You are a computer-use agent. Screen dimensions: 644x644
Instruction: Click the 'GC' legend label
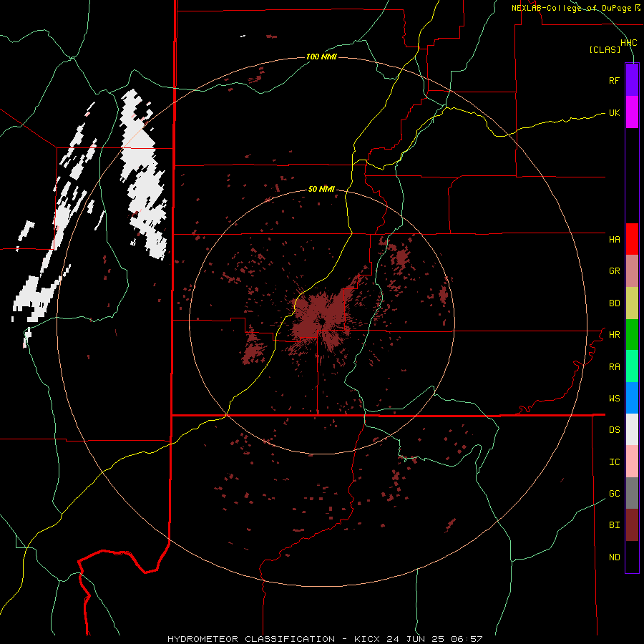614,494
